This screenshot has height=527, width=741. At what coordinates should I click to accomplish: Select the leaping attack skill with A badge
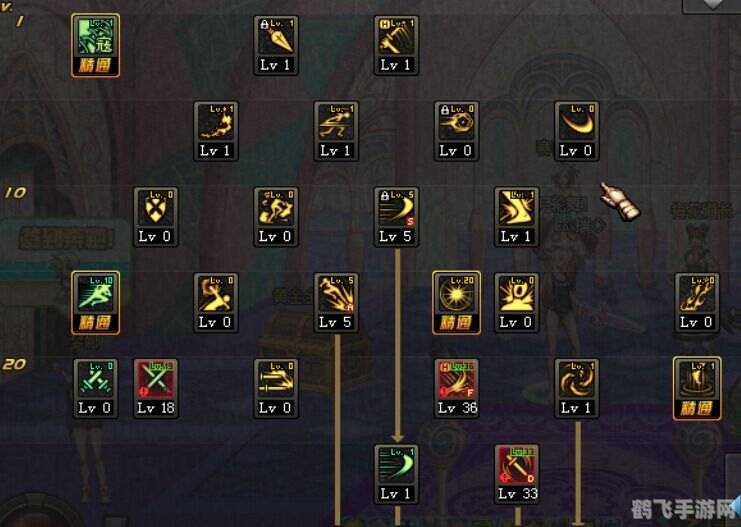click(336, 302)
